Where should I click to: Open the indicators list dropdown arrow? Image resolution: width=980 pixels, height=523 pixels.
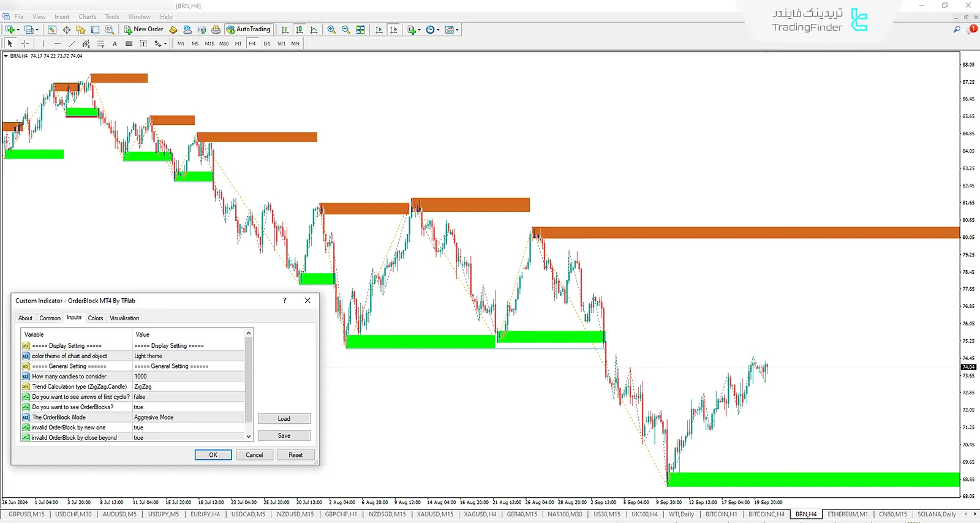420,29
